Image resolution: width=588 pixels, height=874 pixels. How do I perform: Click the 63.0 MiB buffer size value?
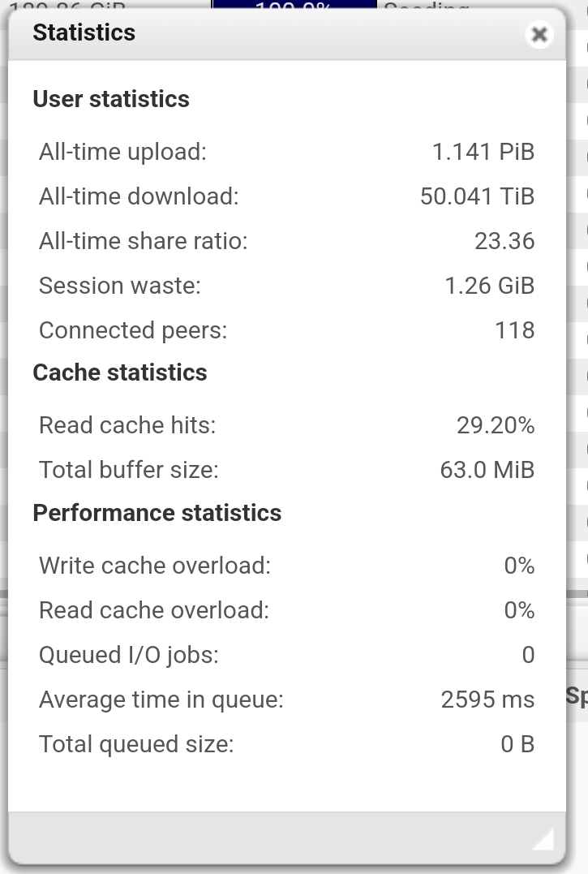click(487, 470)
